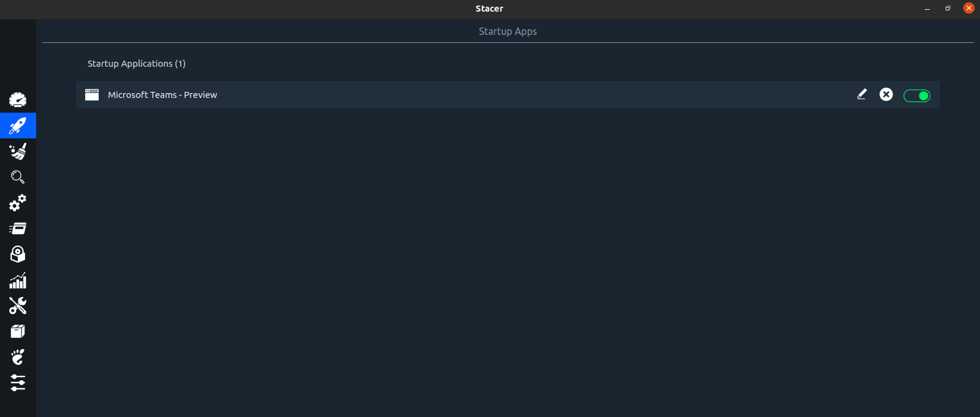The height and width of the screenshot is (417, 980).
Task: Open the Processes sidebar icon
Action: [18, 228]
